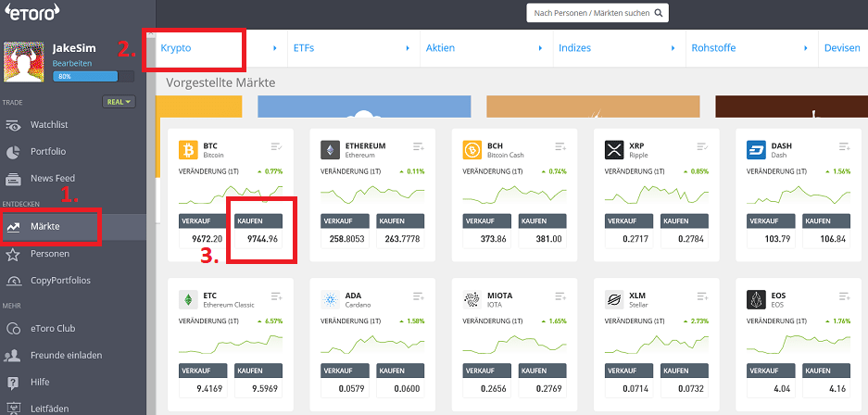Screen dimensions: 868x415
Task: Open the Devisen category tab
Action: 843,48
